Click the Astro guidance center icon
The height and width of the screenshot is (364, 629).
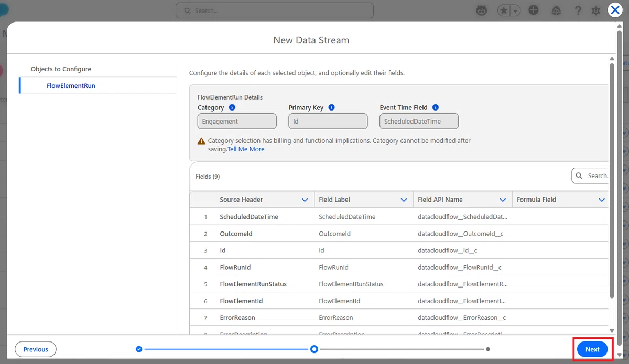[x=482, y=10]
